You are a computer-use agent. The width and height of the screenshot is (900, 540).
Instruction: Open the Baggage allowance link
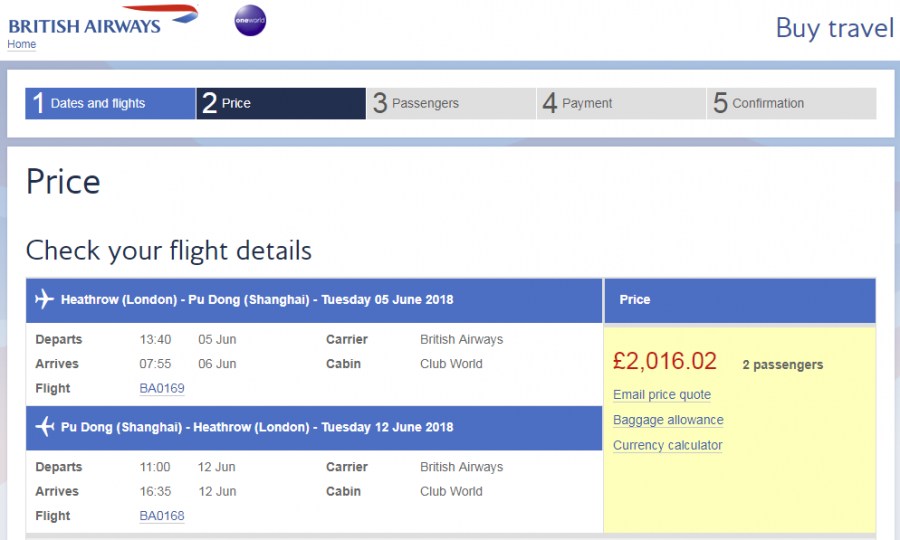(x=668, y=420)
